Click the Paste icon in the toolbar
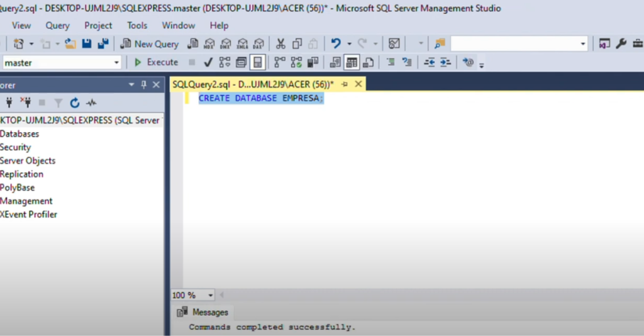 (313, 43)
